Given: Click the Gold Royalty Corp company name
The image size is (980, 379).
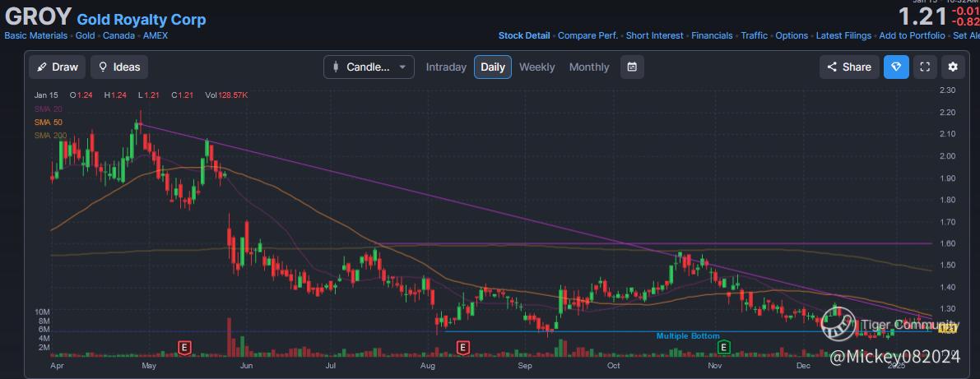Looking at the screenshot, I should (x=142, y=20).
